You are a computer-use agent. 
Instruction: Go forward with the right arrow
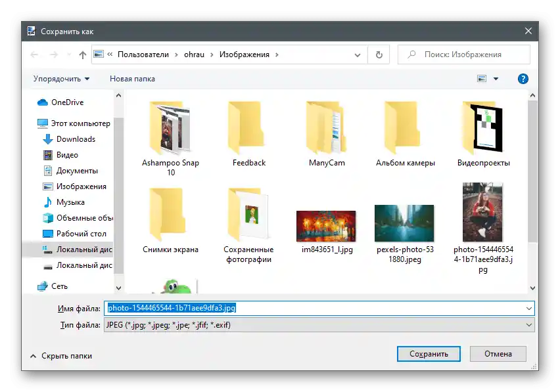click(54, 54)
